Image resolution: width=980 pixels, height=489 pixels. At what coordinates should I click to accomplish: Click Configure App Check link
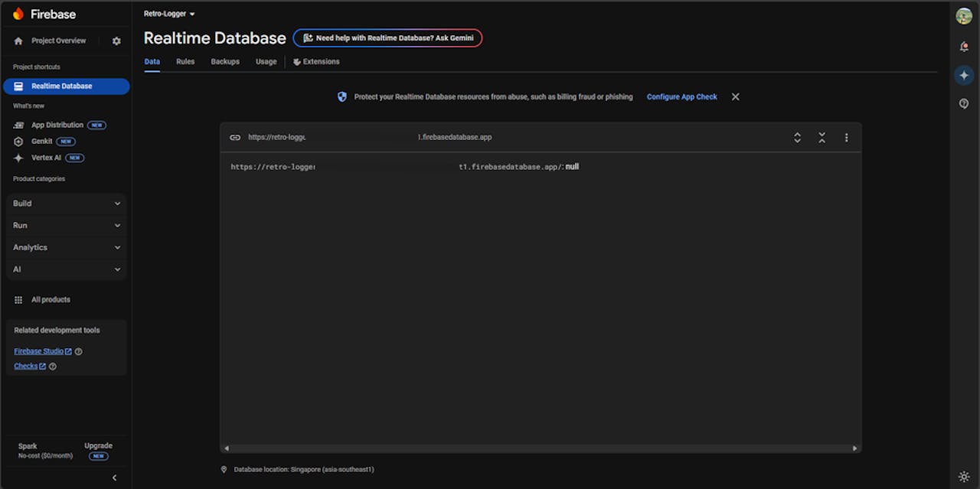tap(681, 97)
